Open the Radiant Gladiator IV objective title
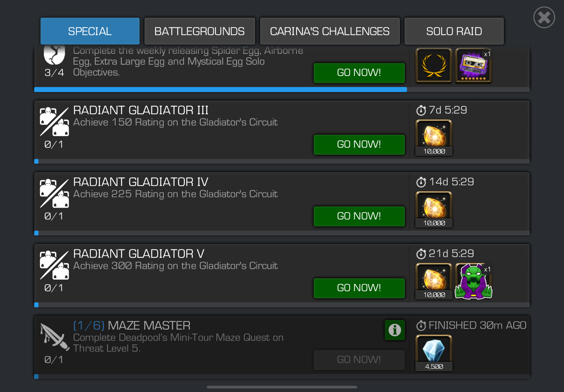 [x=141, y=182]
